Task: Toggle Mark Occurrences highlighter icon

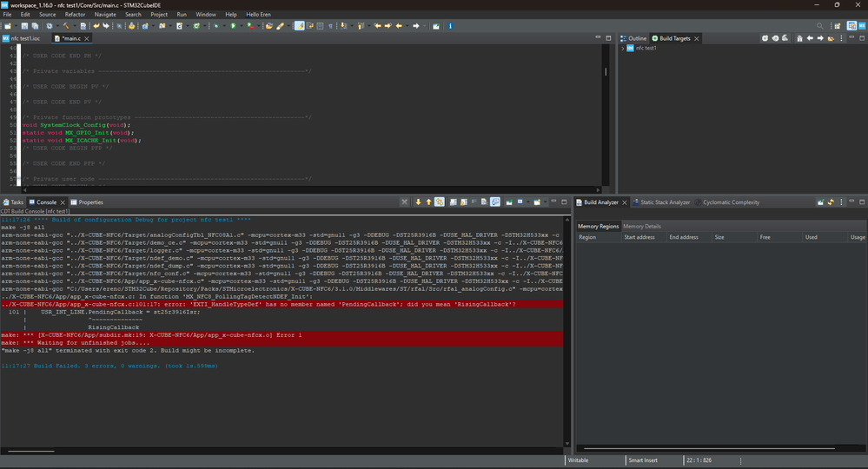Action: coord(299,26)
